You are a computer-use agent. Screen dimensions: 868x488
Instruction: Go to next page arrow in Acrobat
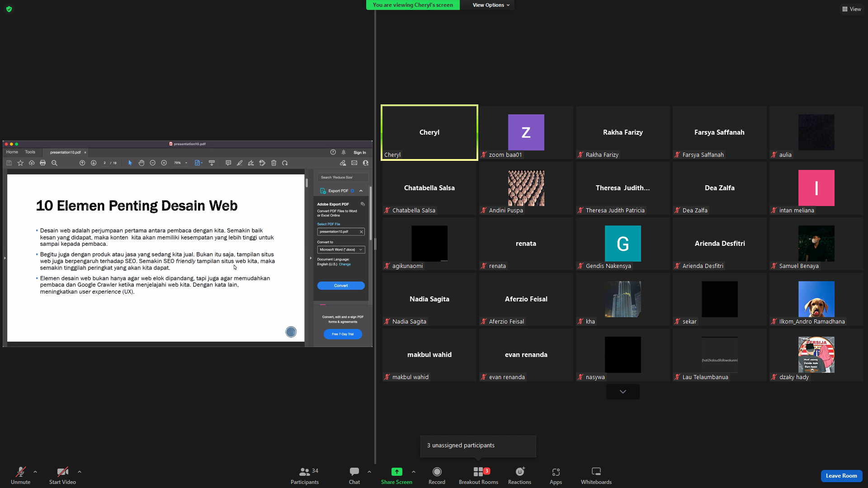[x=94, y=163]
